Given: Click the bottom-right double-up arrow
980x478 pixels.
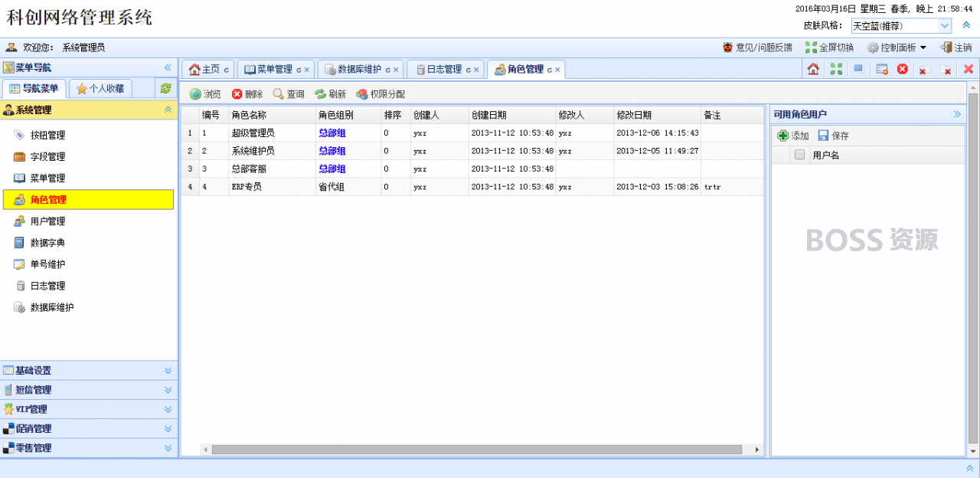Looking at the screenshot, I should (969, 468).
